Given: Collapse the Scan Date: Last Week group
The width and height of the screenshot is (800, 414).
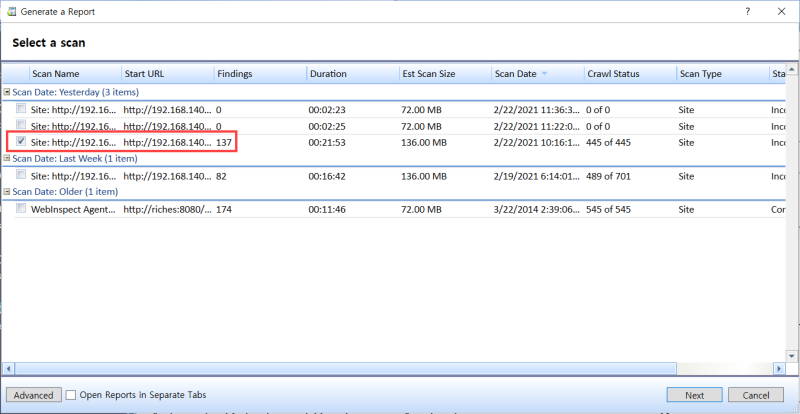Looking at the screenshot, I should coord(7,159).
